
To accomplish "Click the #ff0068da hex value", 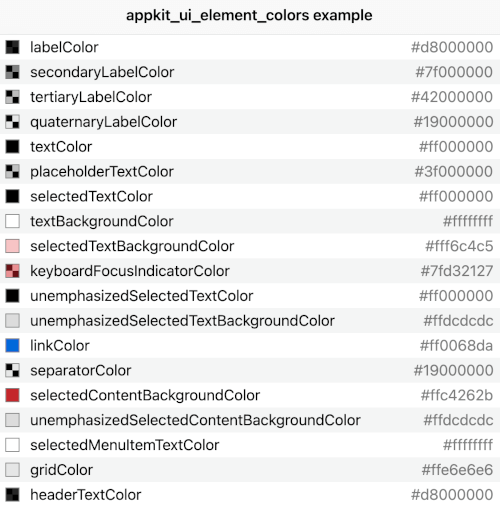I will [x=456, y=346].
